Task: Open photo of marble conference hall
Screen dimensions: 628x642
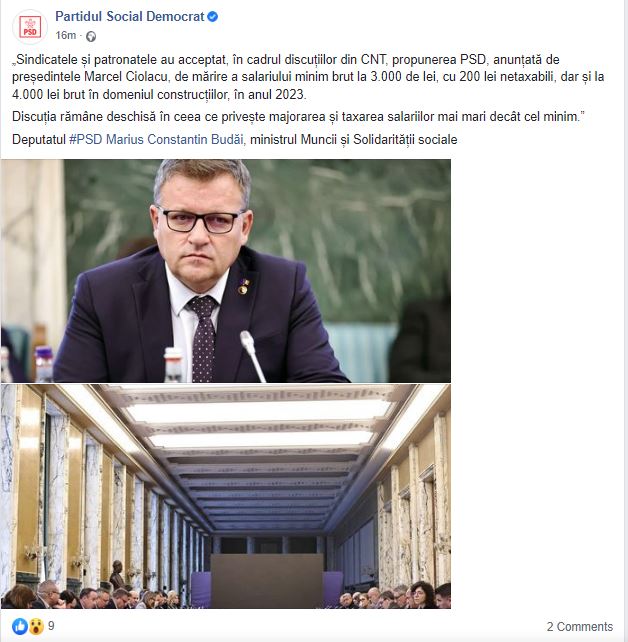Action: click(x=226, y=496)
